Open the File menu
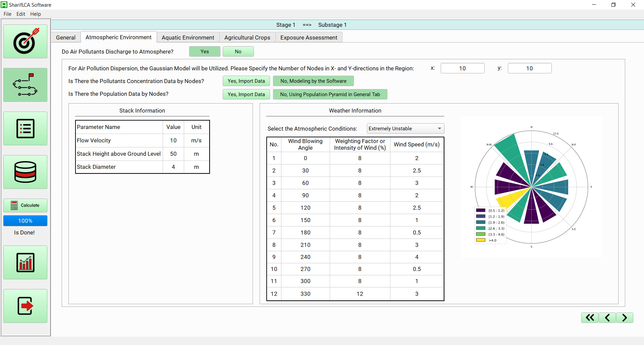The image size is (644, 345). click(7, 14)
